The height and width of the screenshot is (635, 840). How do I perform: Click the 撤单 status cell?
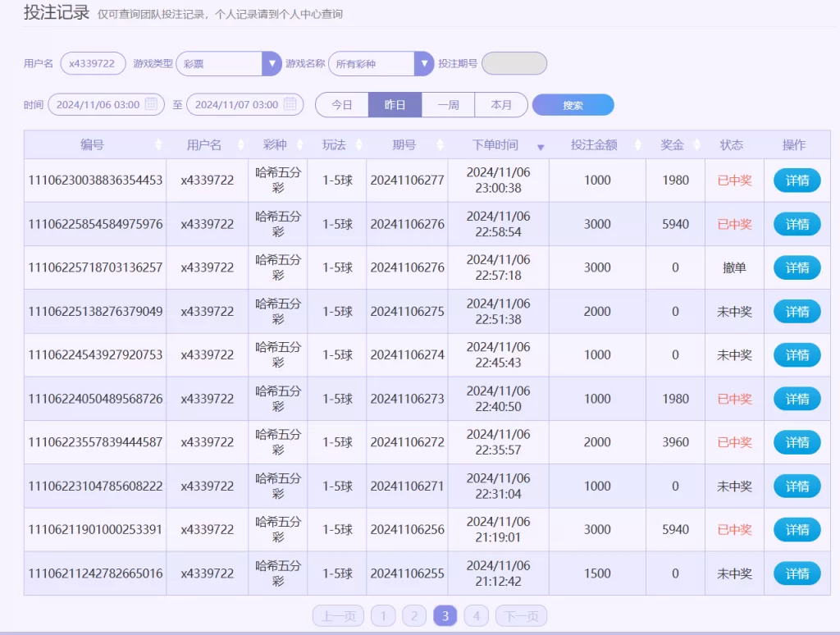tap(734, 267)
